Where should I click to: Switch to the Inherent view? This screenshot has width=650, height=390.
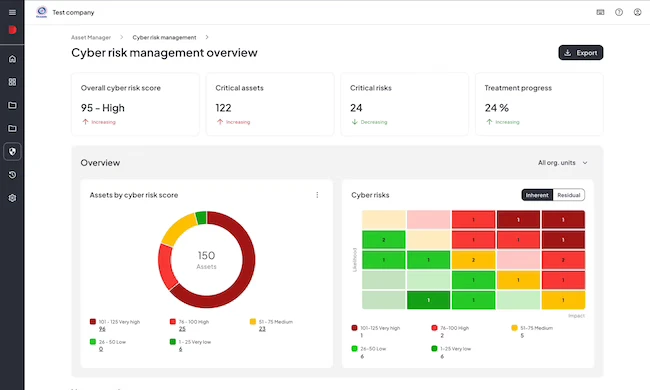pyautogui.click(x=537, y=195)
